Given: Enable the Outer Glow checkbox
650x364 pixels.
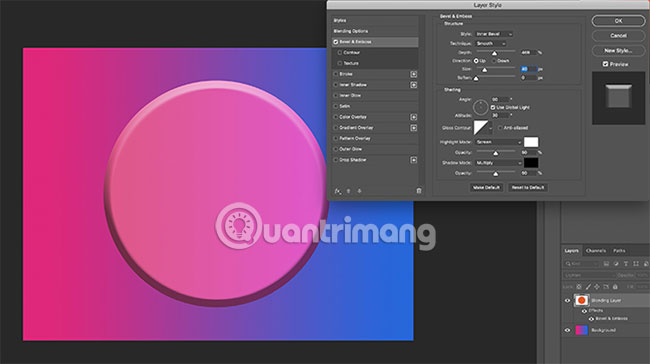Looking at the screenshot, I should coord(336,149).
